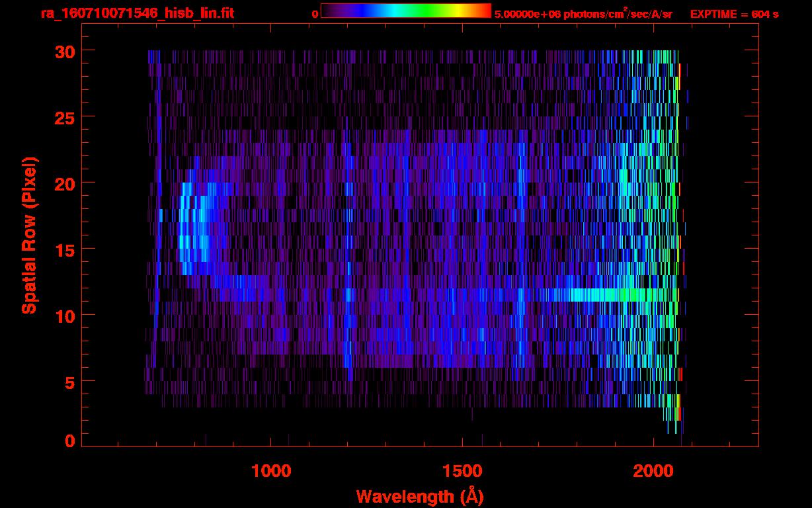
Task: Click the EXPTIME = 604 s label
Action: point(734,14)
